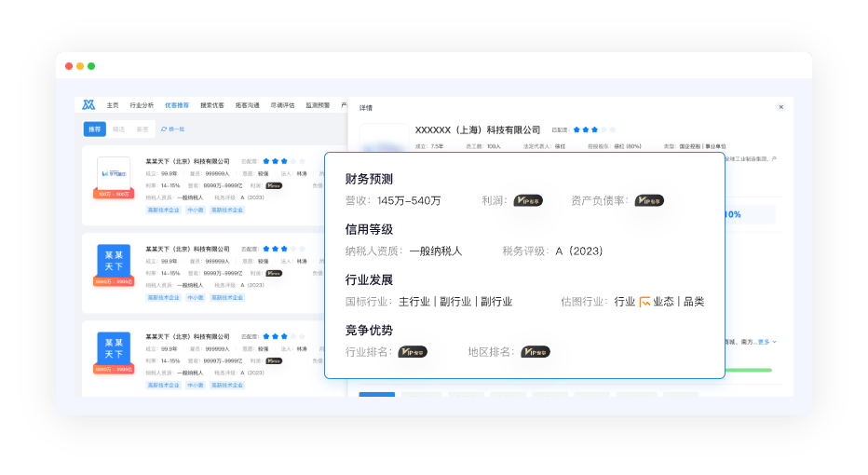Click the first filled star beside XXXXXX（上海）科技有限公司

(x=576, y=129)
